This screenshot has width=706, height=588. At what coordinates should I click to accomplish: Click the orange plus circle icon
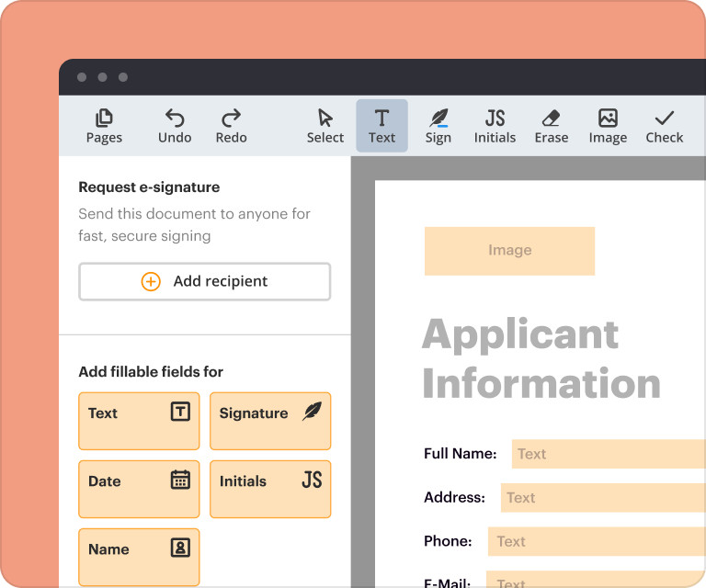[x=151, y=282]
